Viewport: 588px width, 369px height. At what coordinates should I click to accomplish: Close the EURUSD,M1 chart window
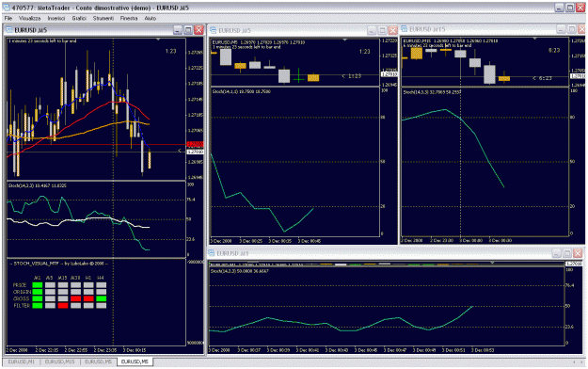tap(578, 253)
